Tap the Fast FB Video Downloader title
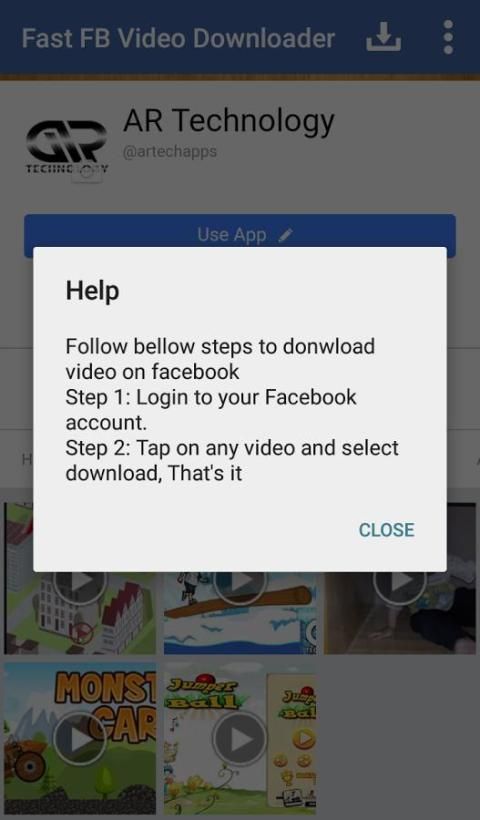Image resolution: width=480 pixels, height=820 pixels. coord(178,38)
